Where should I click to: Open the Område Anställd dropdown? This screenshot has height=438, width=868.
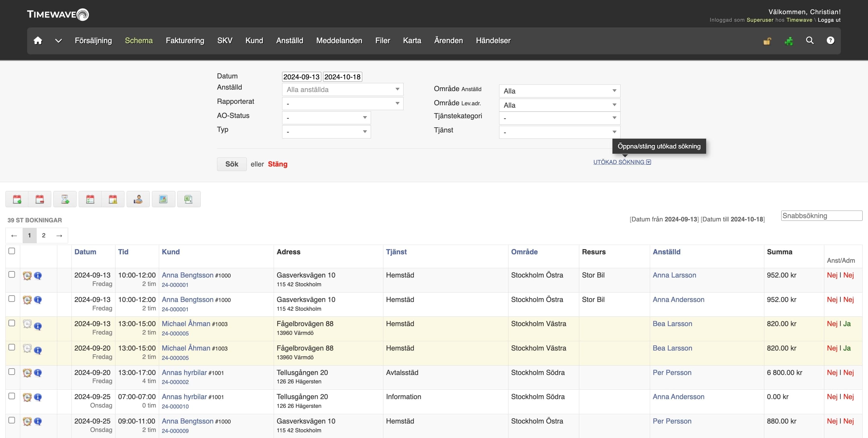[559, 91]
